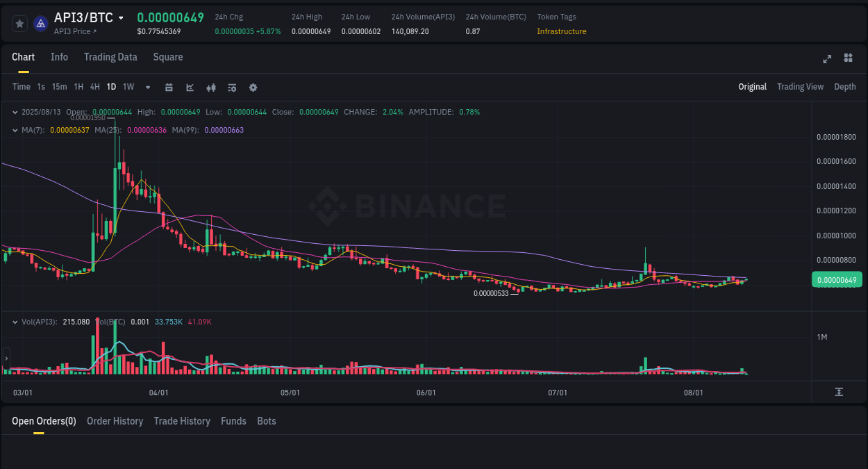Open the chart settings gear
868x469 pixels.
click(253, 87)
